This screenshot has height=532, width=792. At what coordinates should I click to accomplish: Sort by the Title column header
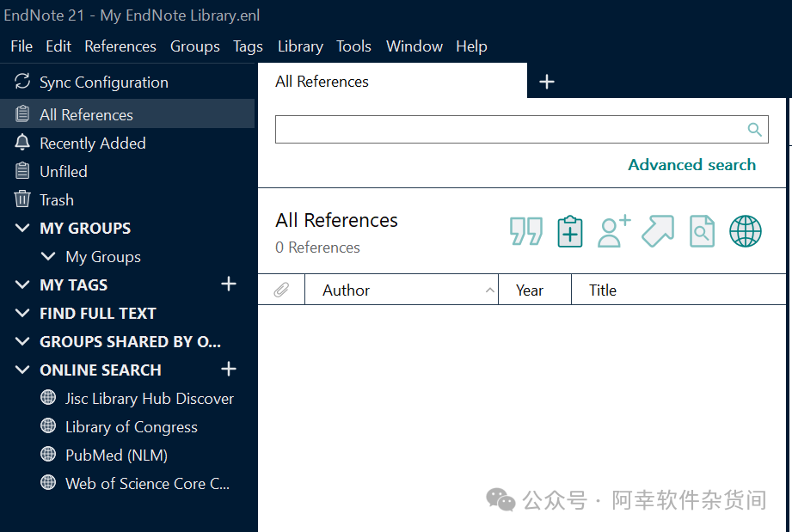pyautogui.click(x=678, y=290)
